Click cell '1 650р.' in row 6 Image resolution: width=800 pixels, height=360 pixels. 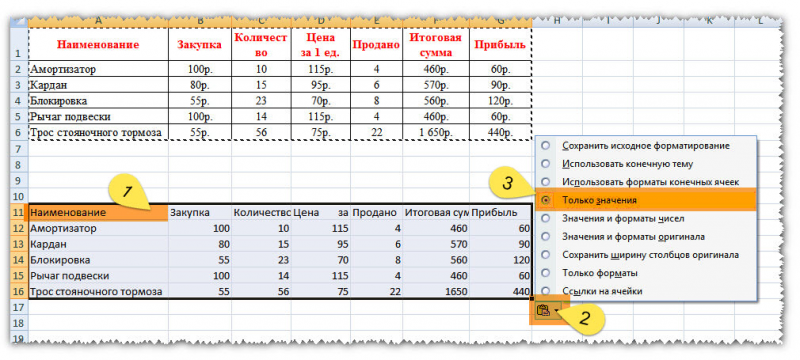[x=436, y=133]
